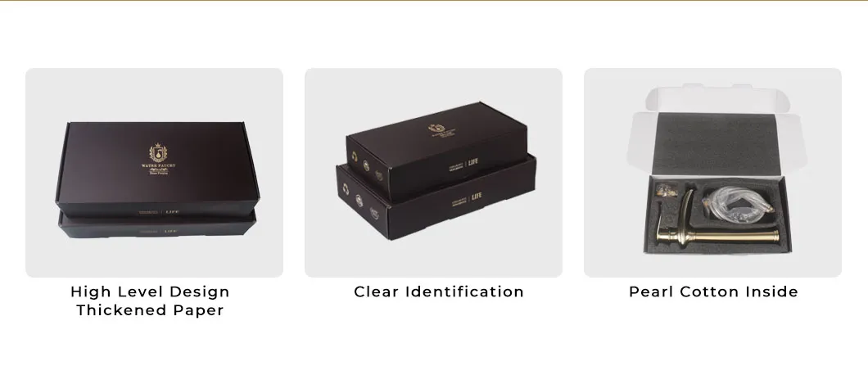This screenshot has width=868, height=375.
Task: Click the "Clear Identification" caption
Action: [439, 292]
